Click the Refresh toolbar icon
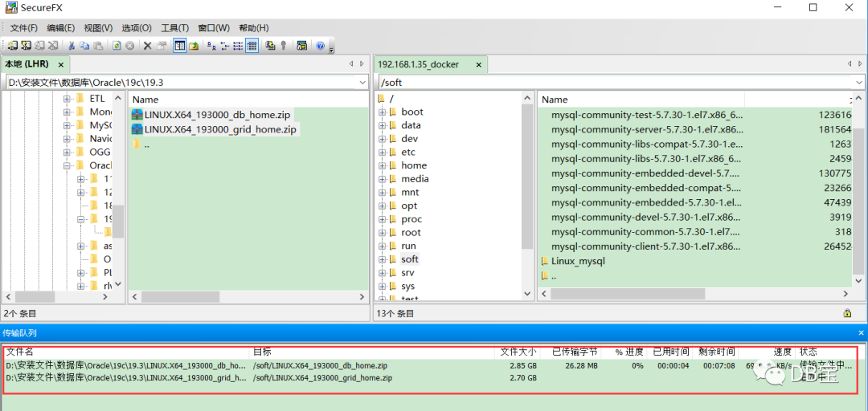This screenshot has width=868, height=411. click(x=117, y=46)
